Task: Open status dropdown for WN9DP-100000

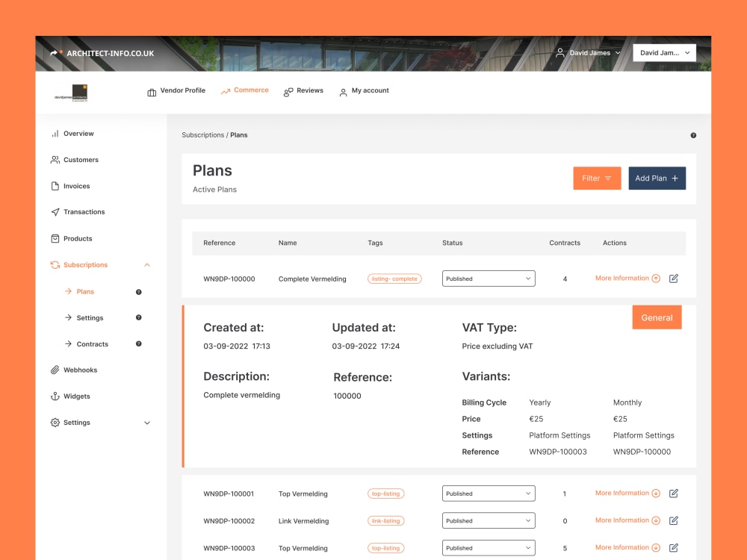Action: [x=489, y=279]
